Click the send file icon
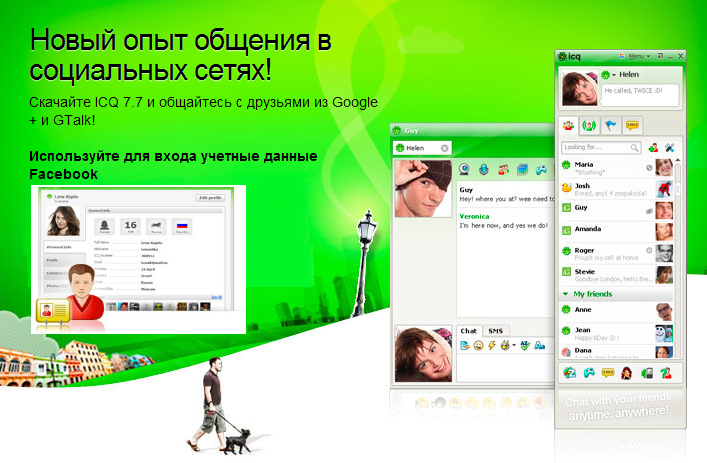Image resolution: width=707 pixels, height=463 pixels. click(x=465, y=346)
